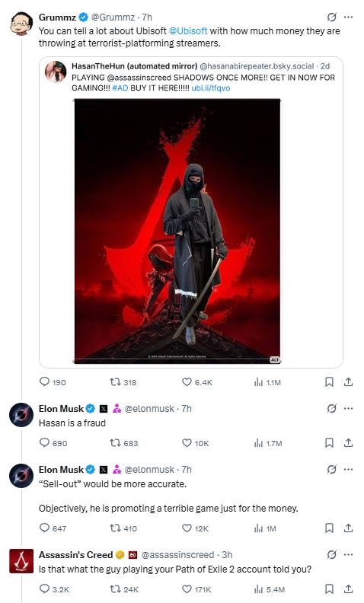Repost Elon's 'Sell-out' reply with 410 reposts
364x603 pixels.
(123, 528)
